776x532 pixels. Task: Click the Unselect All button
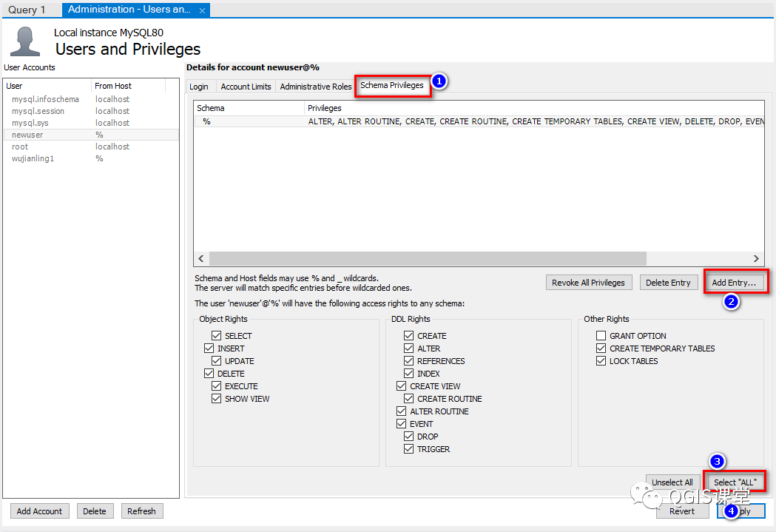672,482
